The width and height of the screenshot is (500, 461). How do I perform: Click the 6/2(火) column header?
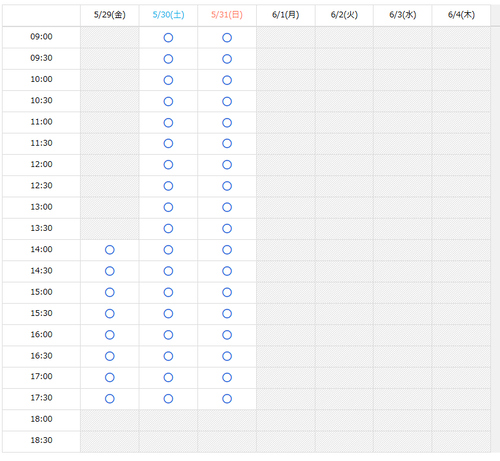point(344,15)
